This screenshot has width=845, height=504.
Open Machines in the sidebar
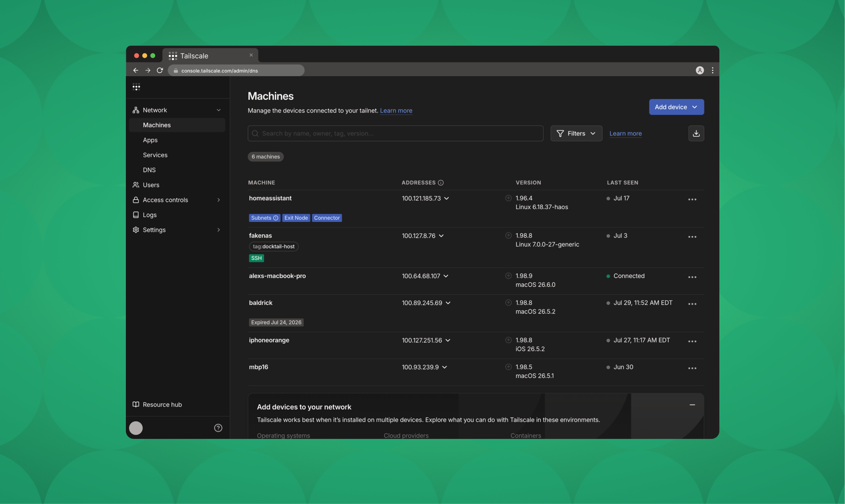pyautogui.click(x=177, y=125)
